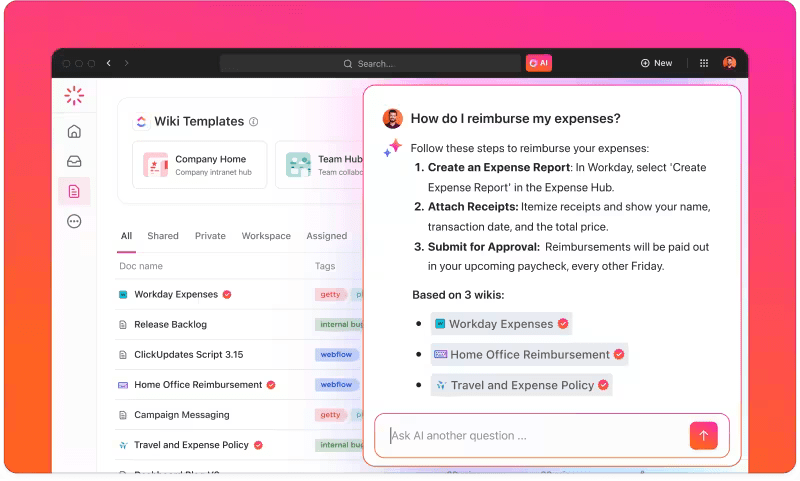Open the Release Backlog doc

170,324
